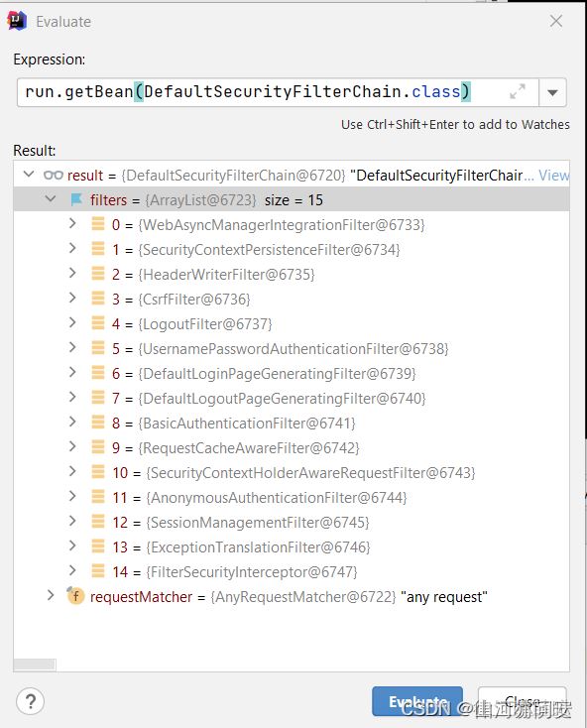Screen dimensions: 587x728
Task: Select the text {CsrfFilter@6736}
Action: [194, 300]
